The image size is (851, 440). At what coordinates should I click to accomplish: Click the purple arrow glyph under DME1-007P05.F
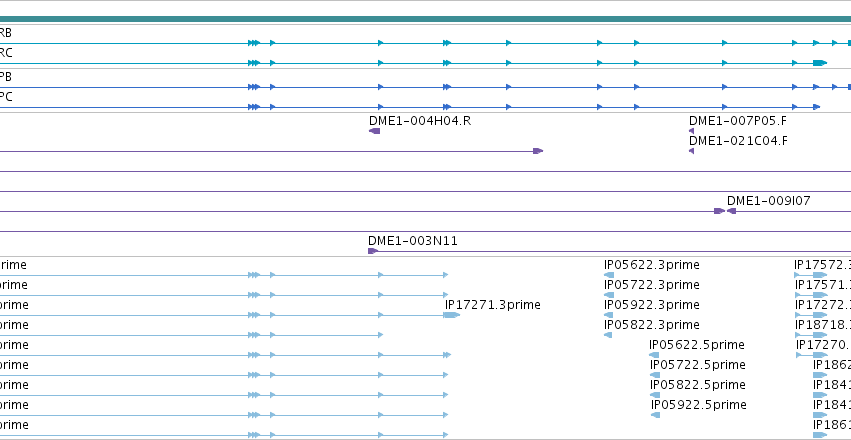(x=691, y=131)
